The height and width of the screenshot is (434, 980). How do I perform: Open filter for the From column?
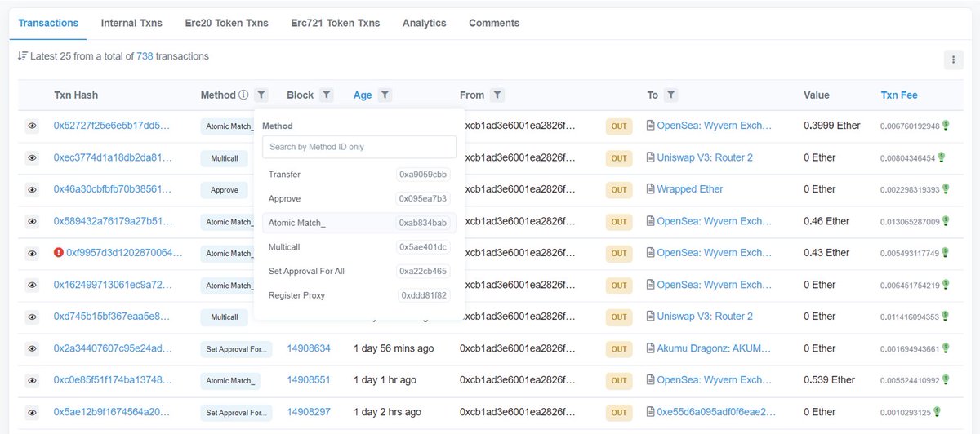(x=497, y=95)
